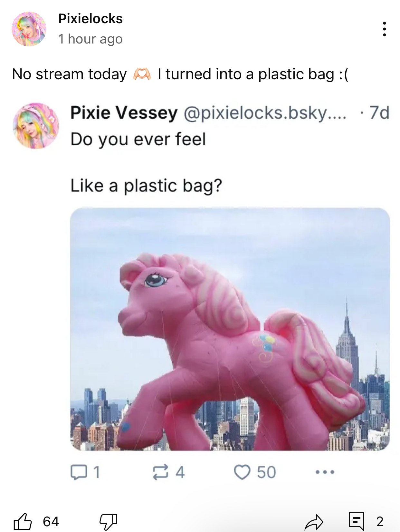This screenshot has height=532, width=400.
Task: Click the 64 like count
Action: tap(51, 522)
